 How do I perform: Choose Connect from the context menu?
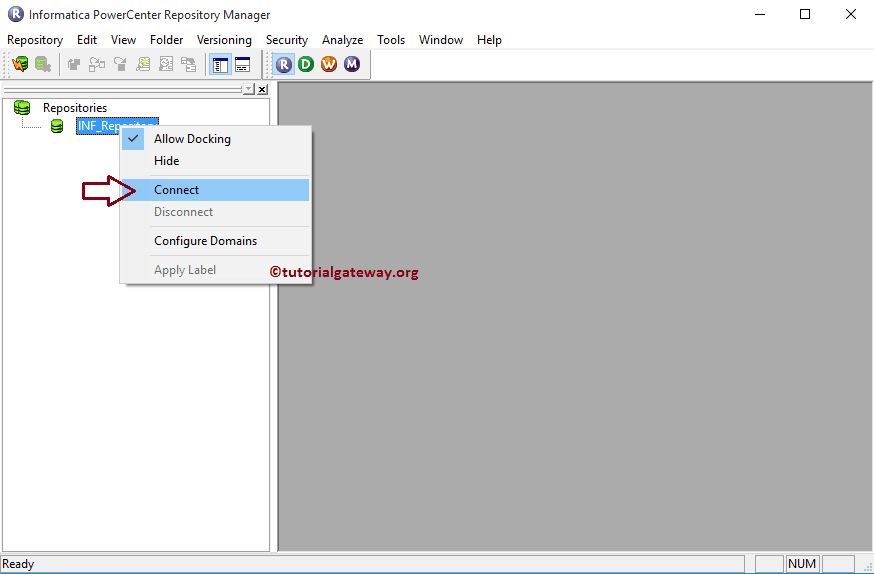click(x=215, y=189)
